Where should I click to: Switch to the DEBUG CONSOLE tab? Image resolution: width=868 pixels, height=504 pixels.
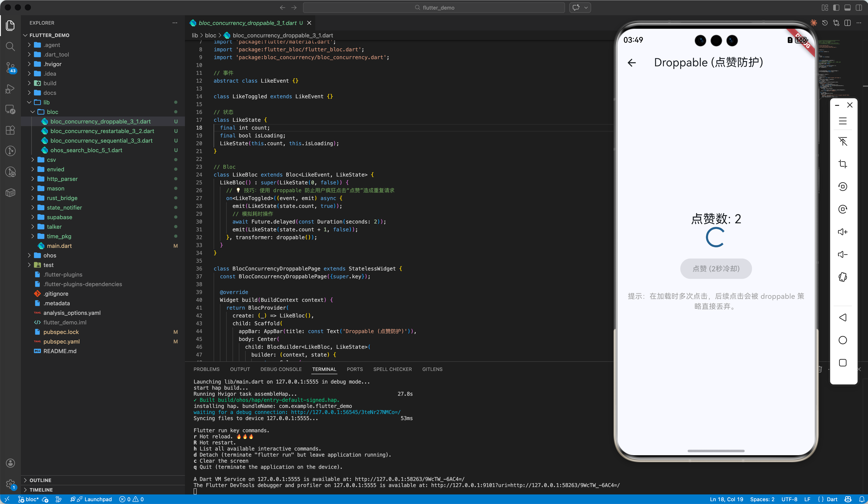tap(281, 369)
